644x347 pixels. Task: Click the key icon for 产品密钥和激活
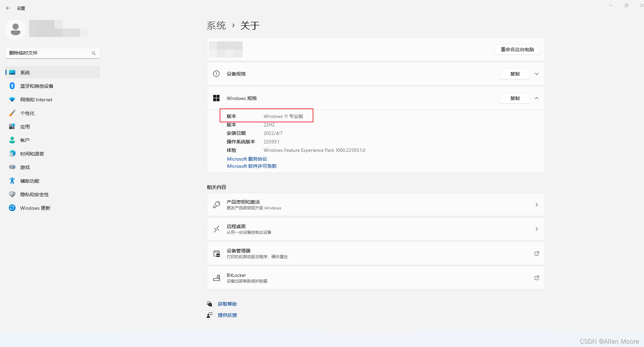click(217, 205)
